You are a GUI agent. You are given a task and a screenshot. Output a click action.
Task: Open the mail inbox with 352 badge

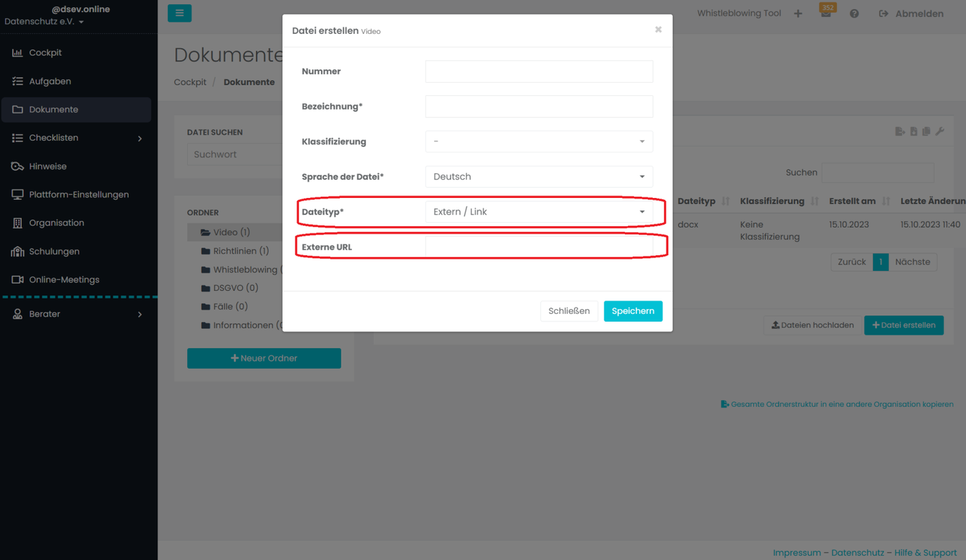pos(826,13)
